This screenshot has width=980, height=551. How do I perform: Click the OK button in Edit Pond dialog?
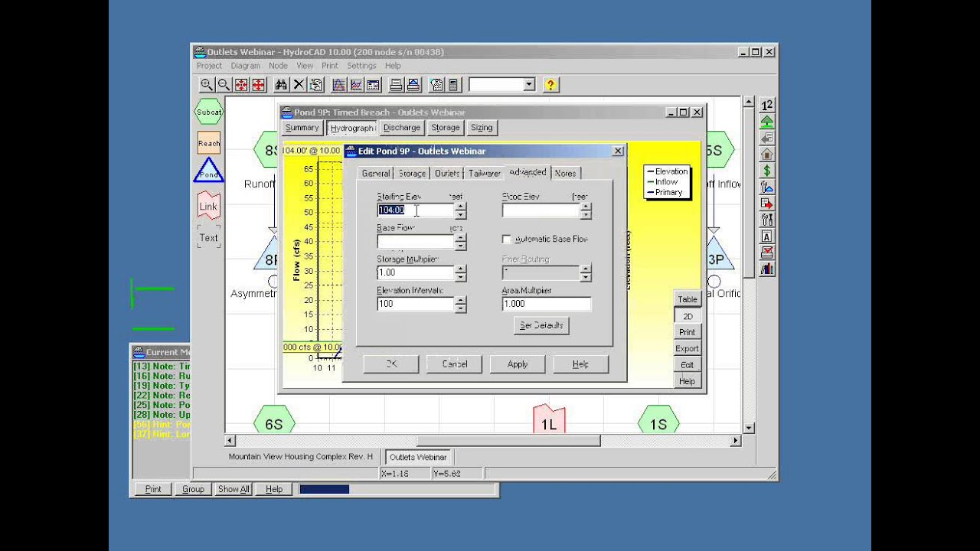click(391, 364)
